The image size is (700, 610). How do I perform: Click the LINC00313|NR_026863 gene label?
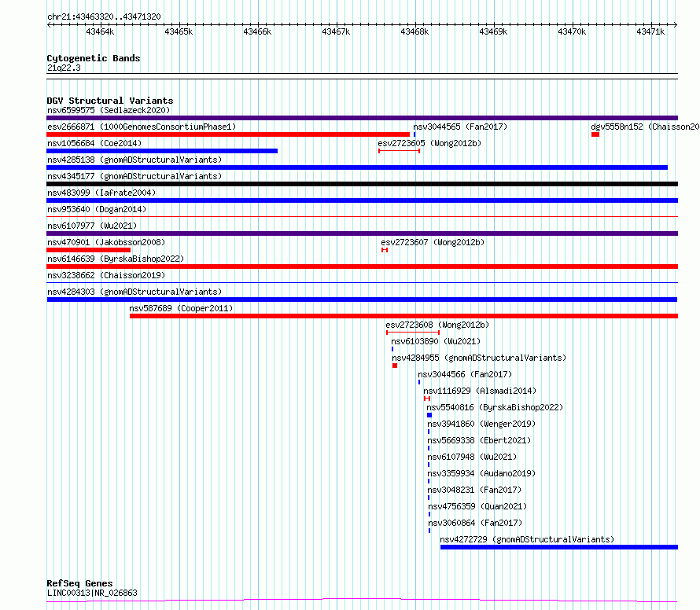pyautogui.click(x=92, y=593)
